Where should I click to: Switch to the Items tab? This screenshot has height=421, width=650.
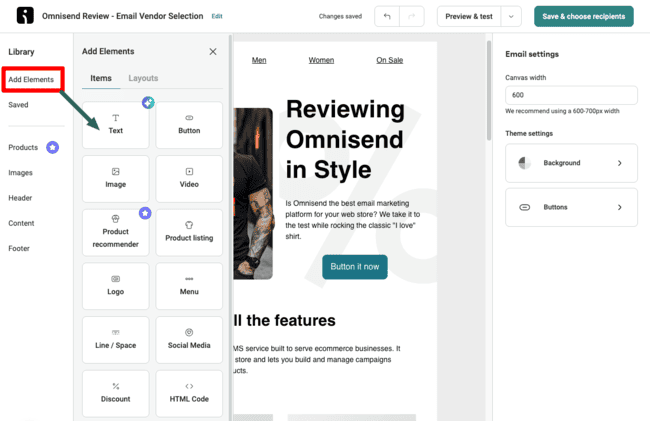click(101, 78)
